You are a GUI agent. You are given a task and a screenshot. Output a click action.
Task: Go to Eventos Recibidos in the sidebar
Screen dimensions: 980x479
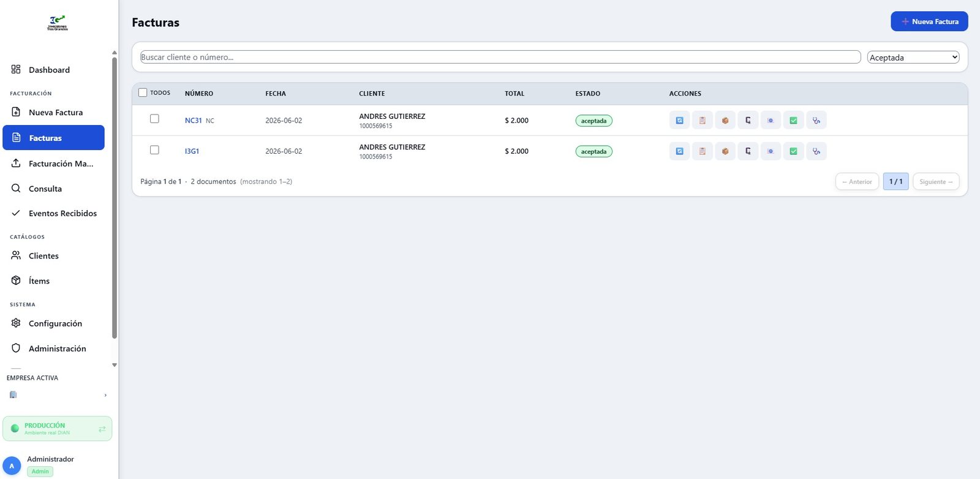pyautogui.click(x=53, y=213)
